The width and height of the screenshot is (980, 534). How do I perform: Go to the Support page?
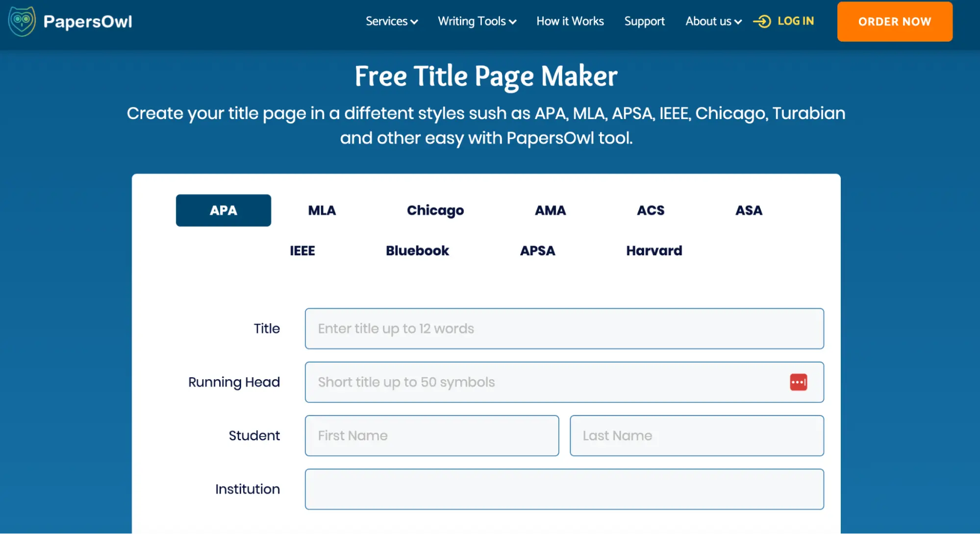(644, 22)
